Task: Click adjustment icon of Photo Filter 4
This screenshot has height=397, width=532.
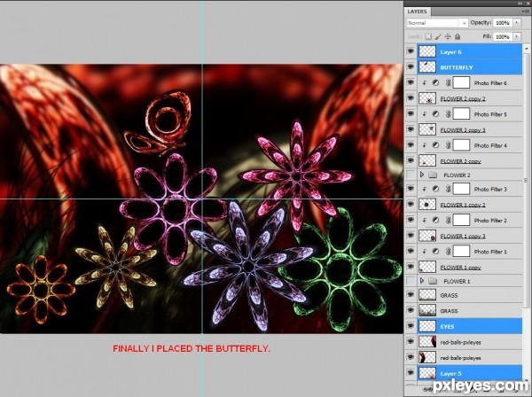Action: click(436, 145)
